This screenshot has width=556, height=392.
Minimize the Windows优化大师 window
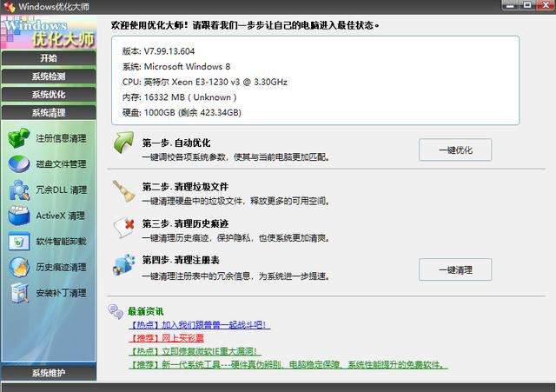pyautogui.click(x=510, y=5)
